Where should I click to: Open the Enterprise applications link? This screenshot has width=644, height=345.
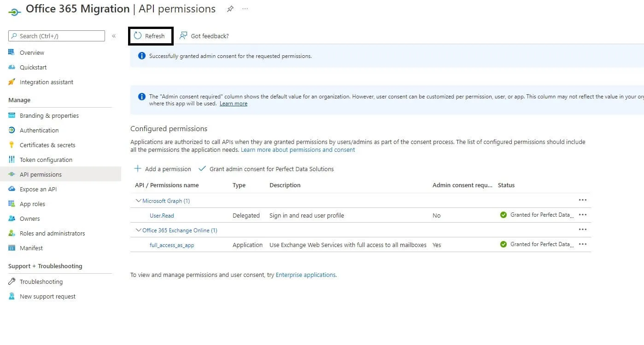(305, 275)
